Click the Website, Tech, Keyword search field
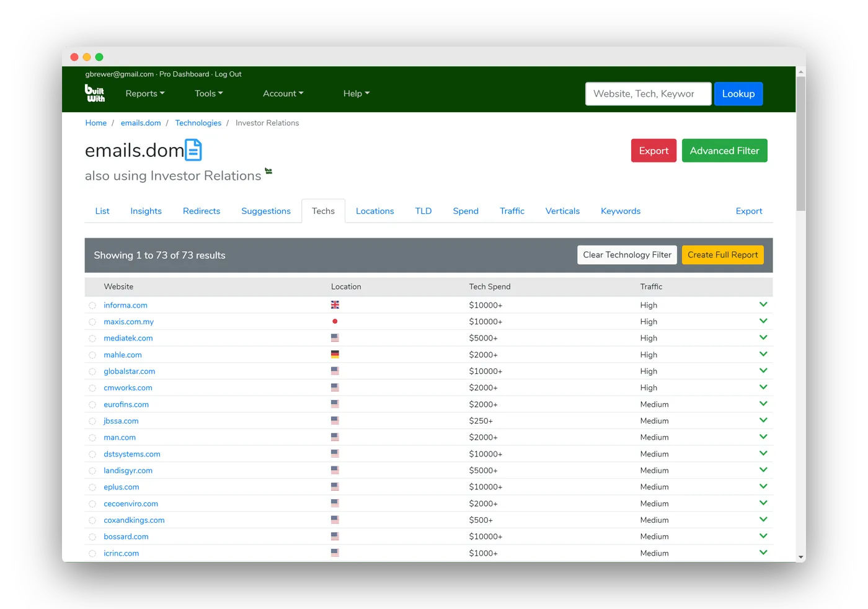 [648, 94]
